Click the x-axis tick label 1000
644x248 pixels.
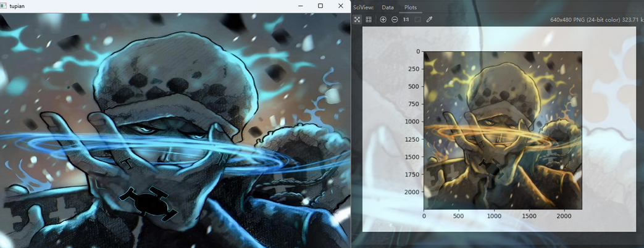tap(494, 215)
